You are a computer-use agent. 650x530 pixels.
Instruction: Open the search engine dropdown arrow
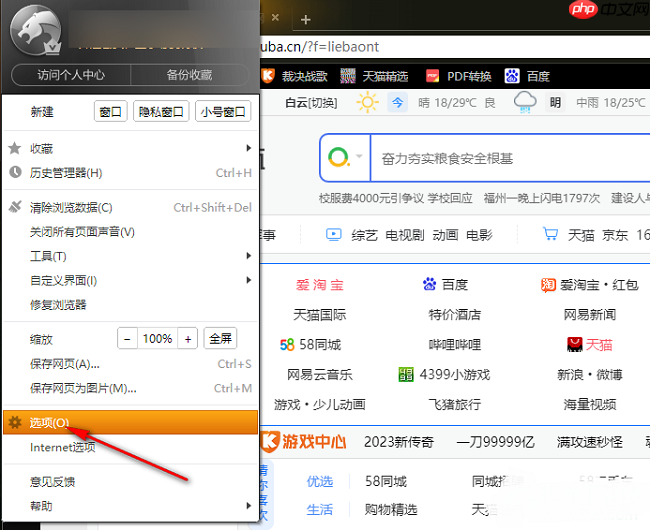359,157
